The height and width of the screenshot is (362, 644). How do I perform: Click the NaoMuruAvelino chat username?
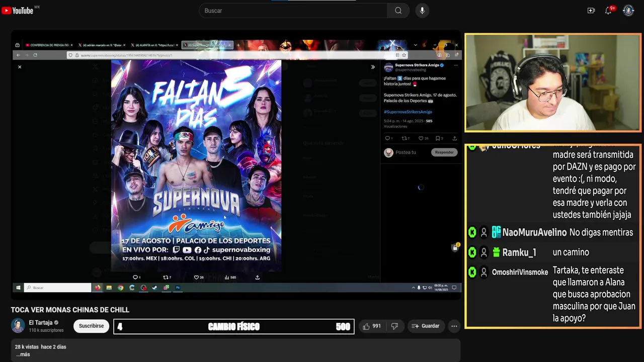pos(534,233)
